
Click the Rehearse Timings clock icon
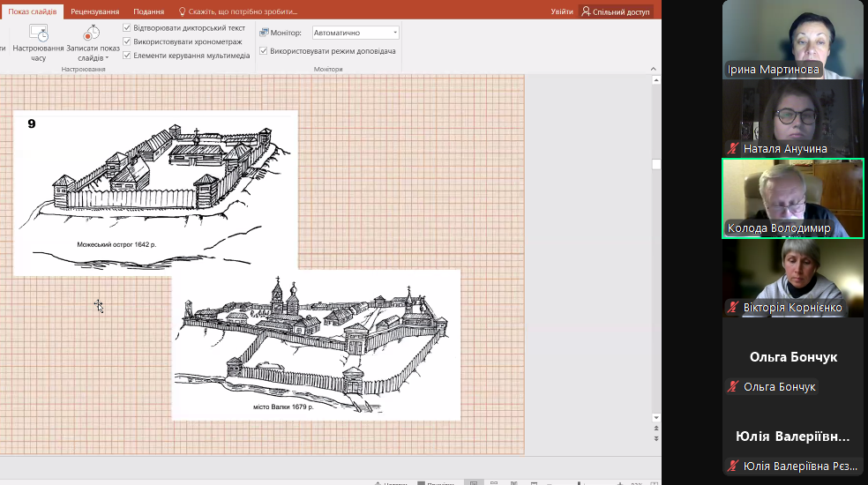click(x=38, y=33)
